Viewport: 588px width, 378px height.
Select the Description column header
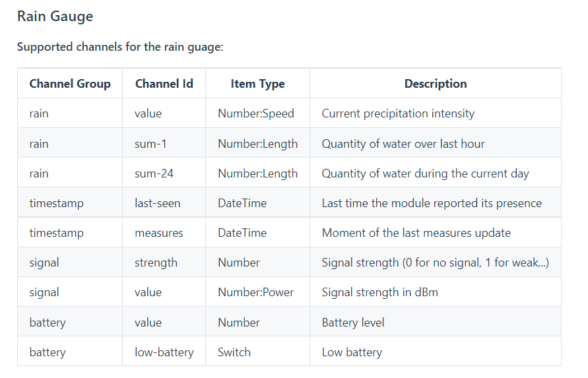[x=435, y=84]
